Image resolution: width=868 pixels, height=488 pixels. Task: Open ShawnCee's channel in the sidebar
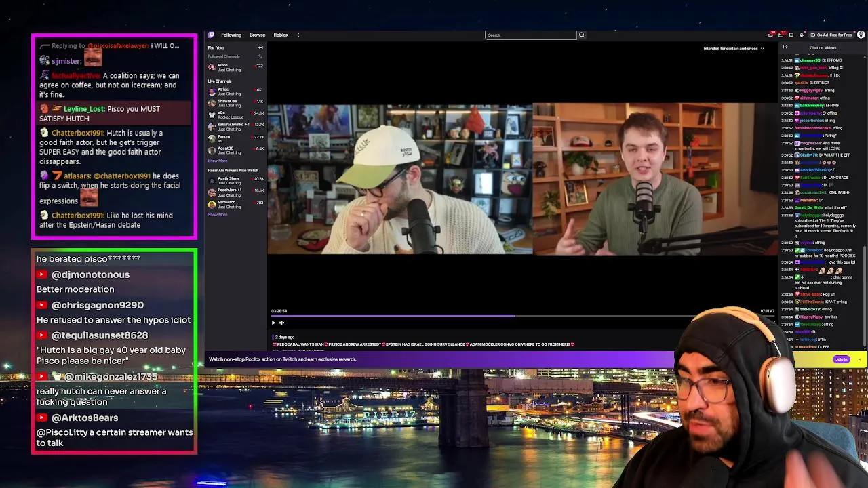click(235, 102)
